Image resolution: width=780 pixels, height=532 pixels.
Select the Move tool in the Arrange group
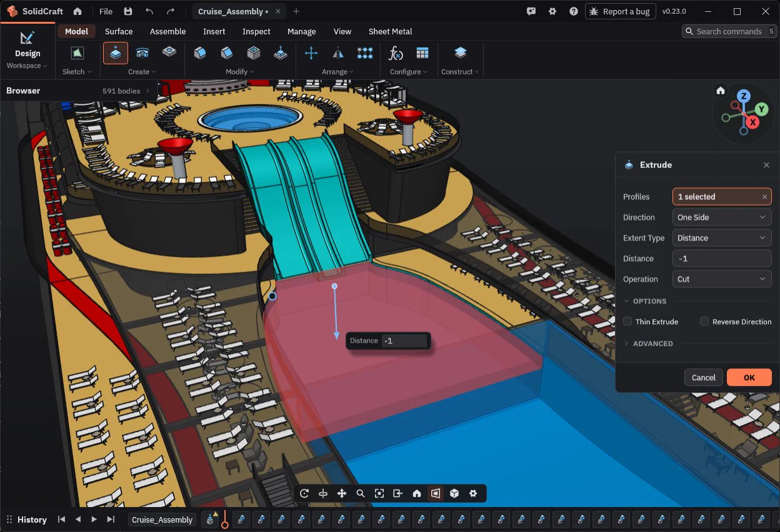point(311,53)
